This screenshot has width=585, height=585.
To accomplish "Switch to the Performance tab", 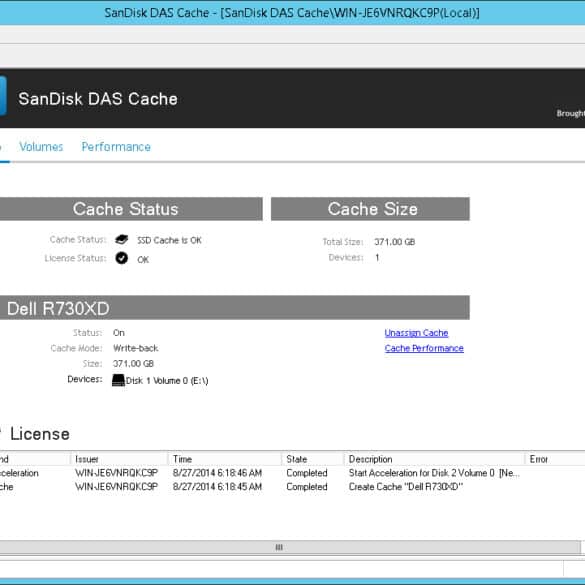I will (116, 147).
